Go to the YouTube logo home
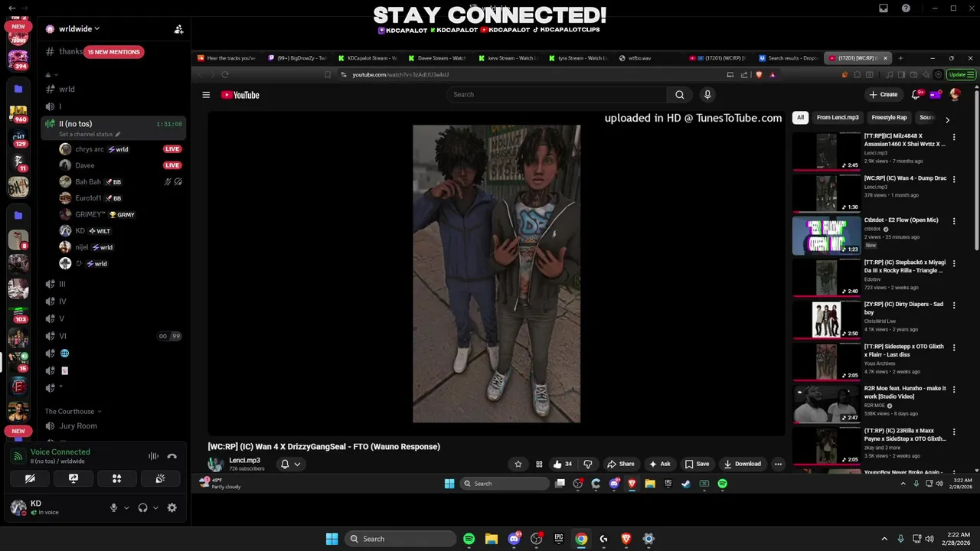 pyautogui.click(x=240, y=95)
